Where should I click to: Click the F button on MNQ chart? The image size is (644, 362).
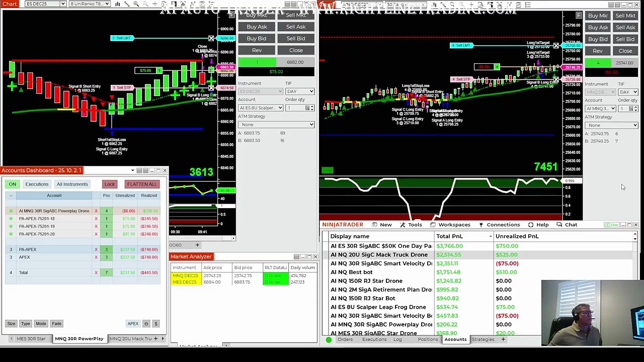click(579, 16)
